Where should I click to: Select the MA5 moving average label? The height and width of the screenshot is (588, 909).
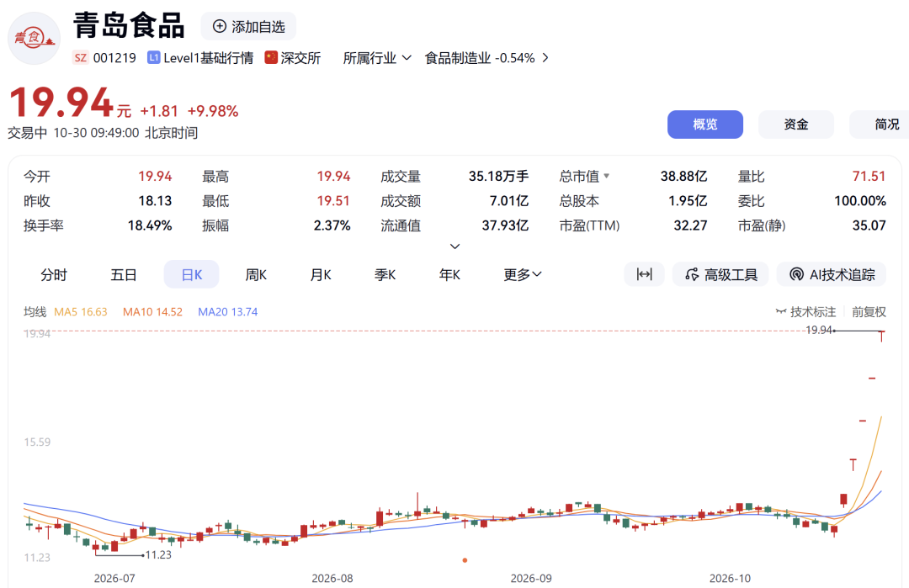pyautogui.click(x=81, y=312)
